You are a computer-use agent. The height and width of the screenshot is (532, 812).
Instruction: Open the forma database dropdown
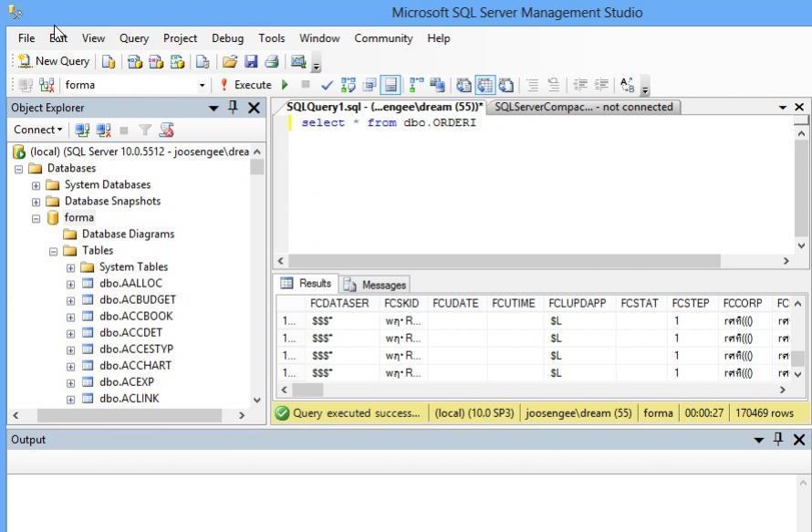[202, 85]
